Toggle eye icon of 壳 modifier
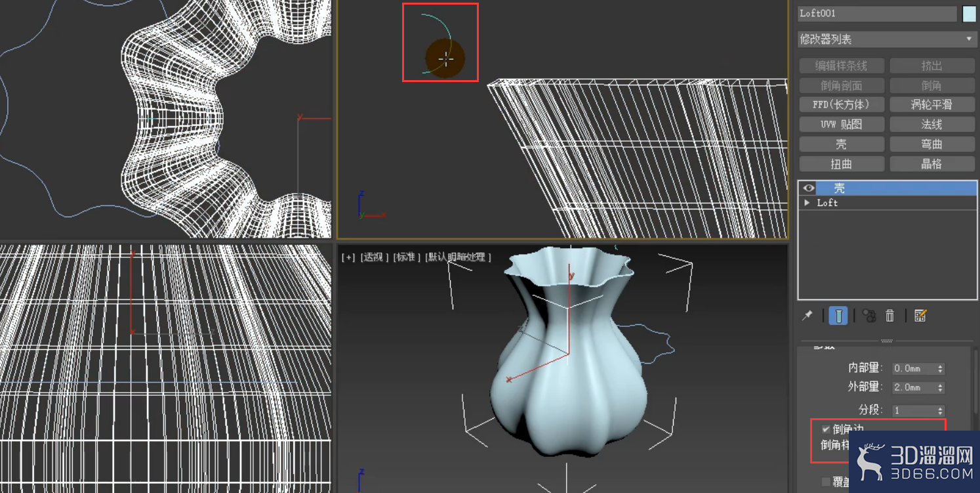This screenshot has height=493, width=980. [809, 188]
